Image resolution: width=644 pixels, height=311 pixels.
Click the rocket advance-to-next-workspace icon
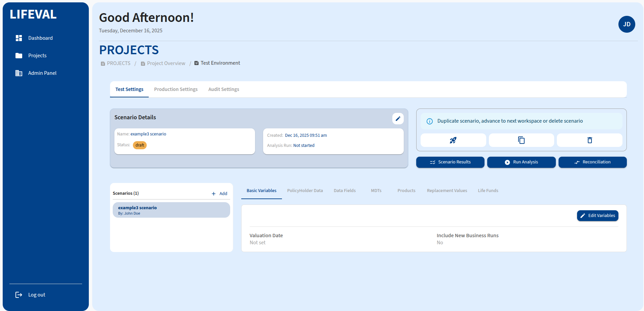[453, 140]
